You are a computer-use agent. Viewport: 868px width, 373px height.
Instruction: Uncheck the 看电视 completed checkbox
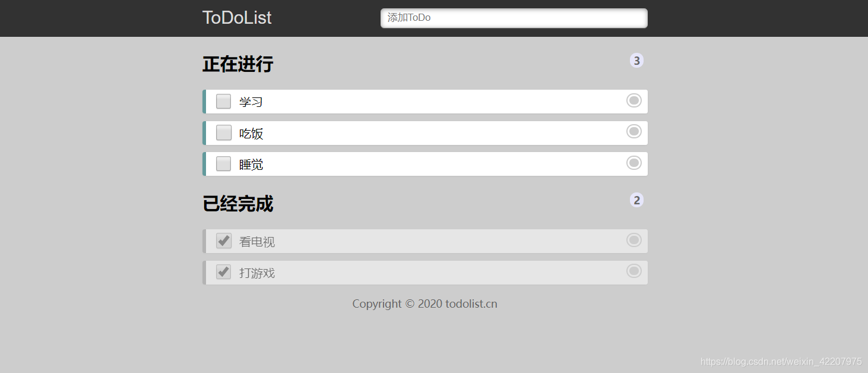point(223,241)
